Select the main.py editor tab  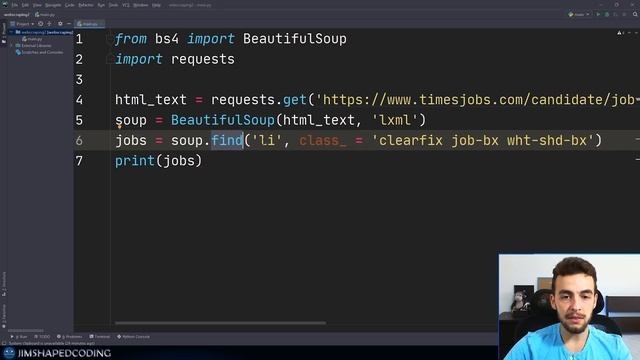(89, 24)
